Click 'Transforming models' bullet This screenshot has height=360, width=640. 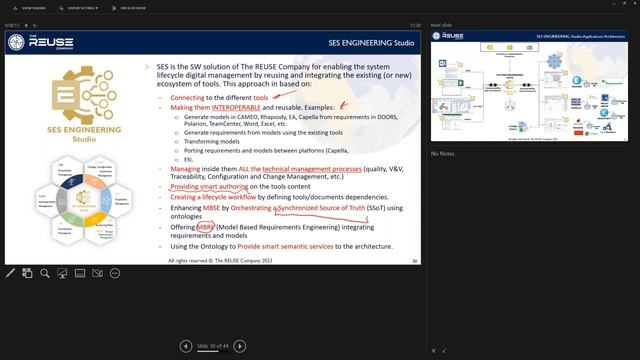click(x=211, y=142)
